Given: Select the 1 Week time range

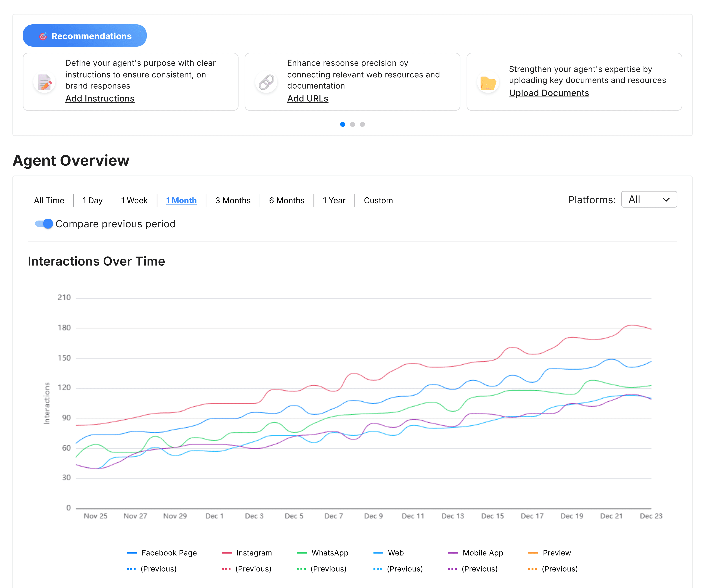Looking at the screenshot, I should [x=134, y=201].
